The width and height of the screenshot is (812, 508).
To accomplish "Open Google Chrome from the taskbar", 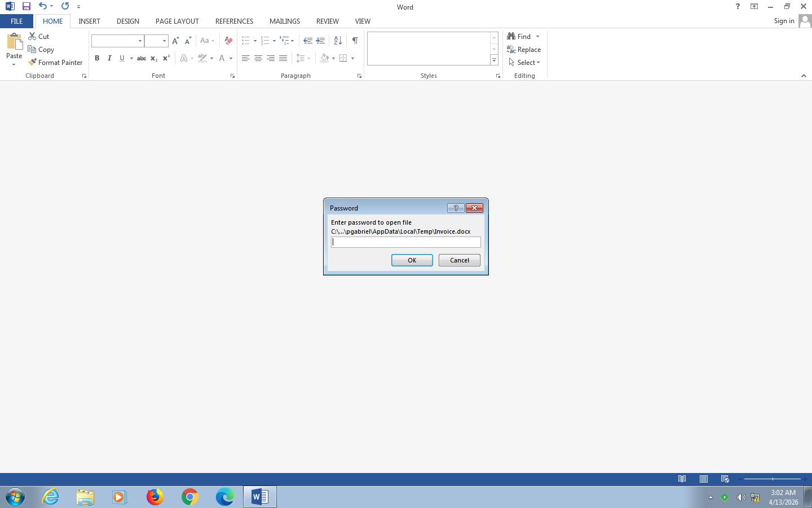I will click(x=189, y=497).
